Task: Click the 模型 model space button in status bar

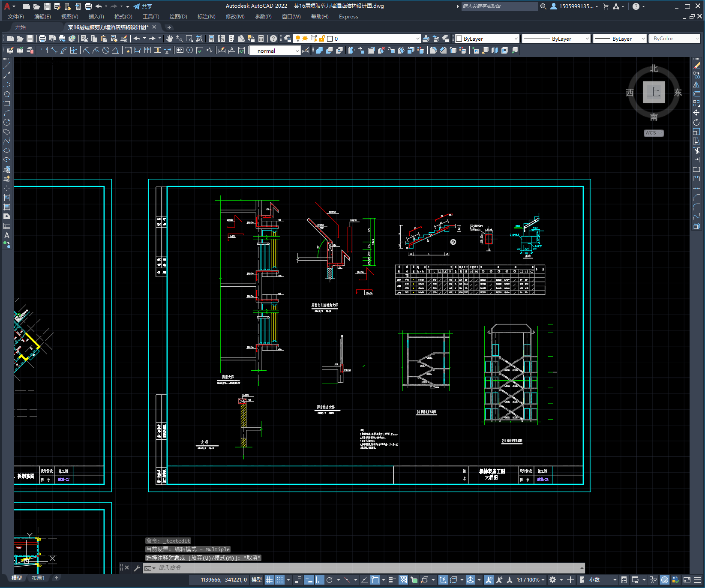Action: point(257,580)
